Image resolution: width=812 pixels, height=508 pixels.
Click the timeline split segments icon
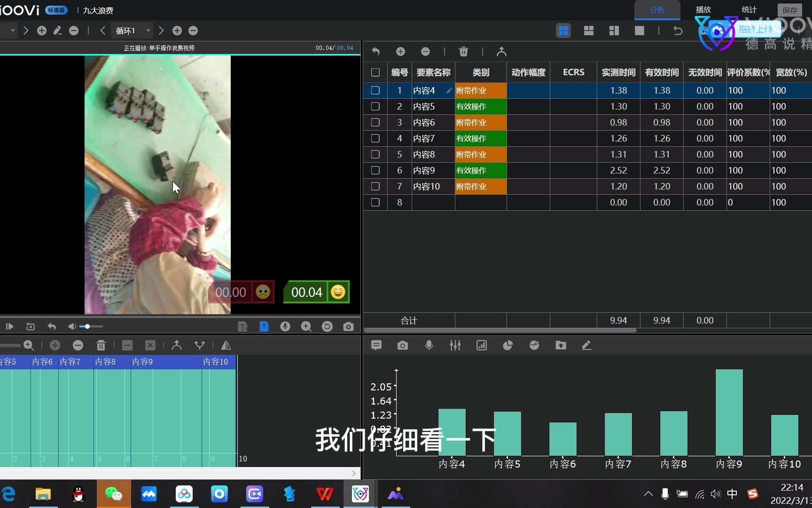coord(200,345)
